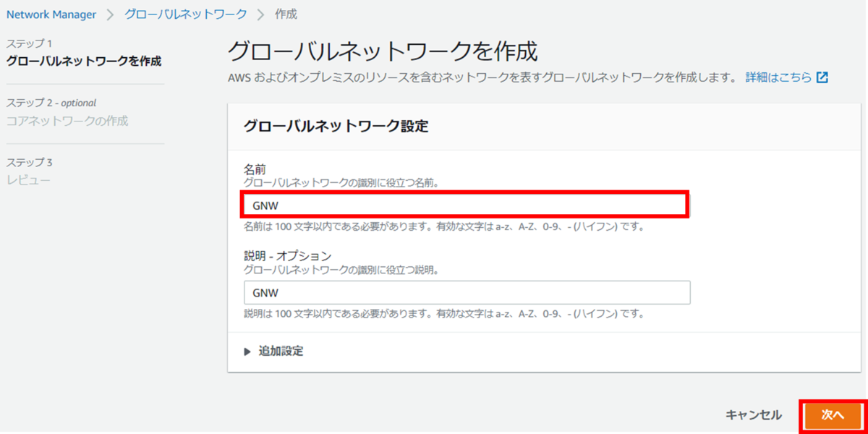Click the 説明 - オプション field label
The width and height of the screenshot is (868, 434).
[287, 255]
